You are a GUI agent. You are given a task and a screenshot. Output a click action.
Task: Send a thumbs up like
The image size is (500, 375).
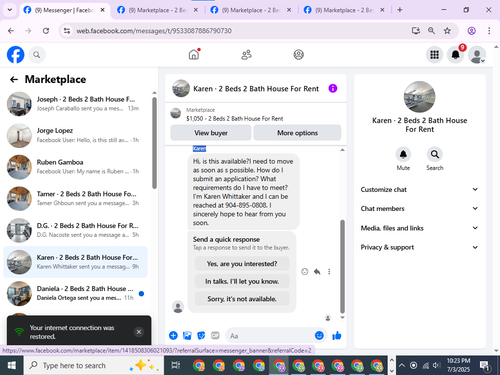click(x=337, y=335)
